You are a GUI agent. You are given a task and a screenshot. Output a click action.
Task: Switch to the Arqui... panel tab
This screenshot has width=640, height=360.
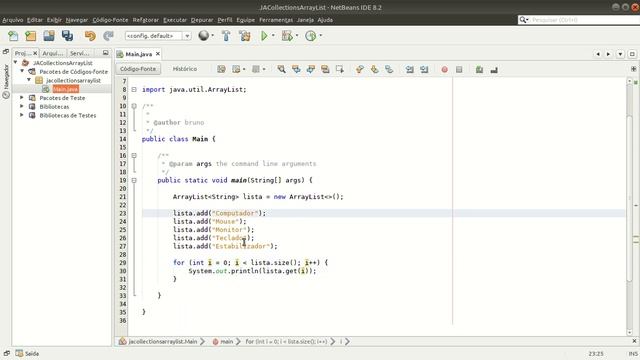[53, 53]
